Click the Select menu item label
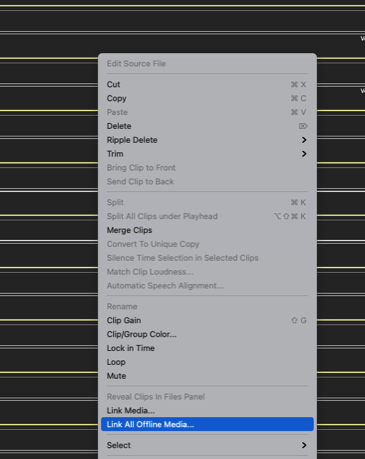 (119, 445)
